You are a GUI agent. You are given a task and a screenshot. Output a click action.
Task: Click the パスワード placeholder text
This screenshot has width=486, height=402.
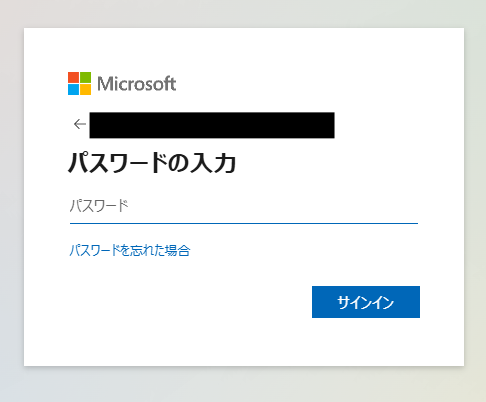point(99,206)
